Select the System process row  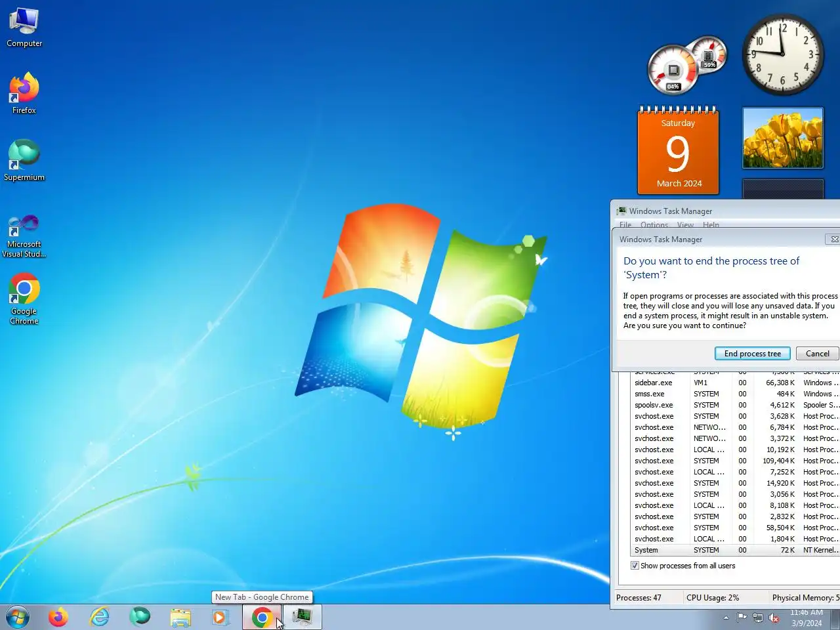click(x=735, y=550)
